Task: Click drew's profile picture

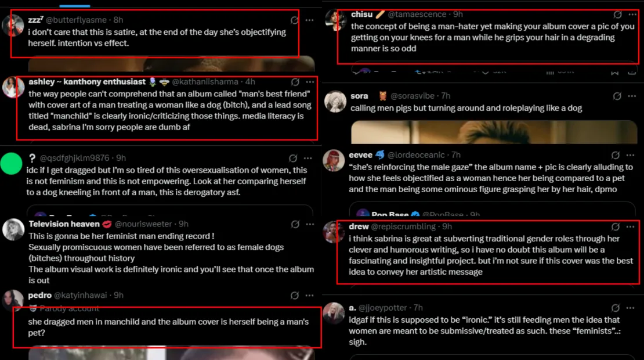Action: coord(334,232)
